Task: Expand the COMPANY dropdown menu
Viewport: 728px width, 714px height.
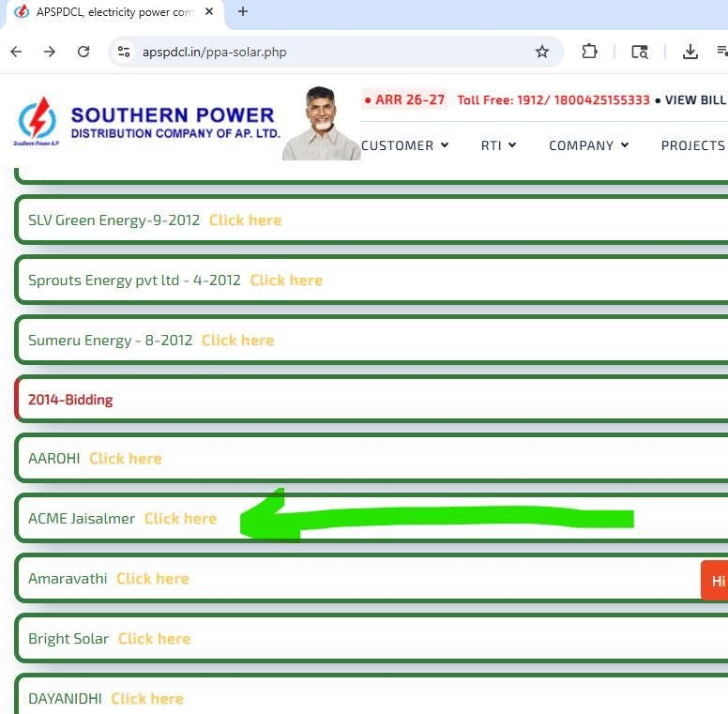Action: point(589,145)
